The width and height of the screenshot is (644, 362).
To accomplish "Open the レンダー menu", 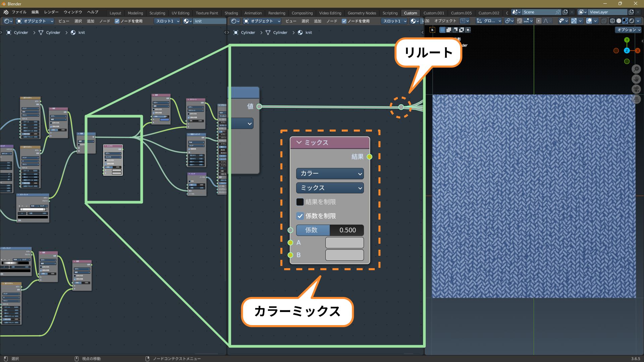I will click(51, 12).
